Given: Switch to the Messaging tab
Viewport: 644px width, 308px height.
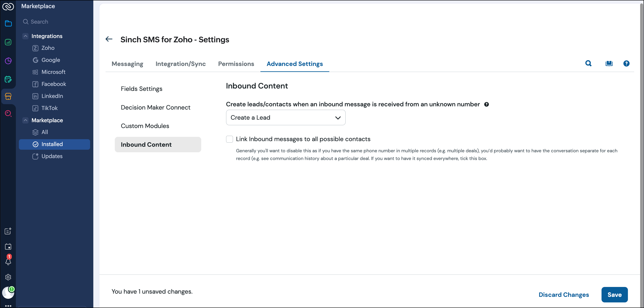Looking at the screenshot, I should [127, 64].
